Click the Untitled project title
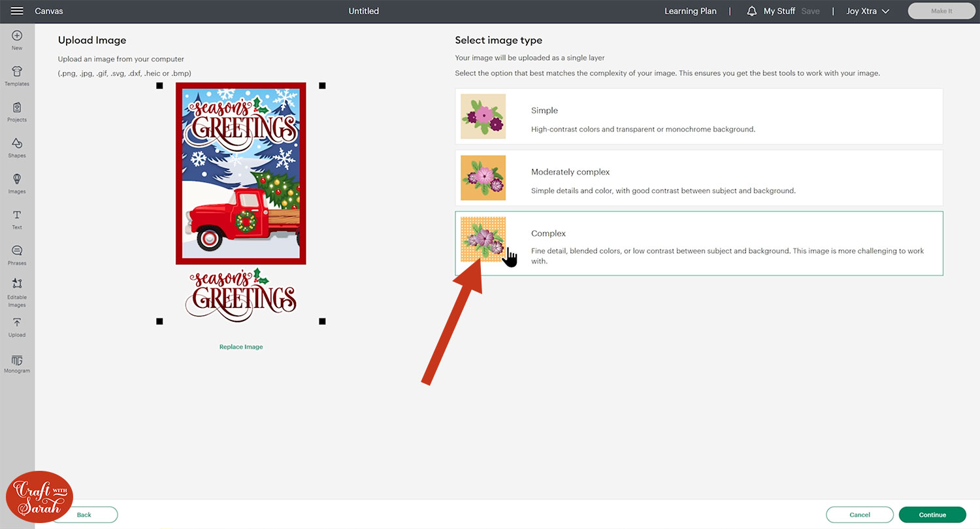 (x=364, y=11)
